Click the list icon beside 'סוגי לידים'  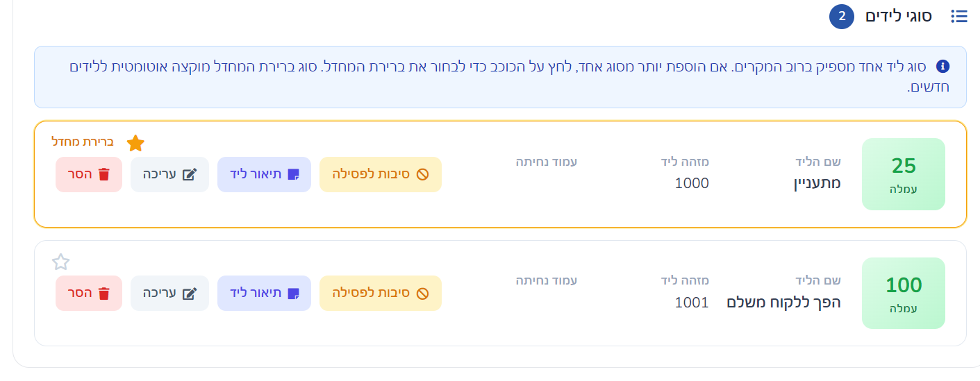coord(959,16)
